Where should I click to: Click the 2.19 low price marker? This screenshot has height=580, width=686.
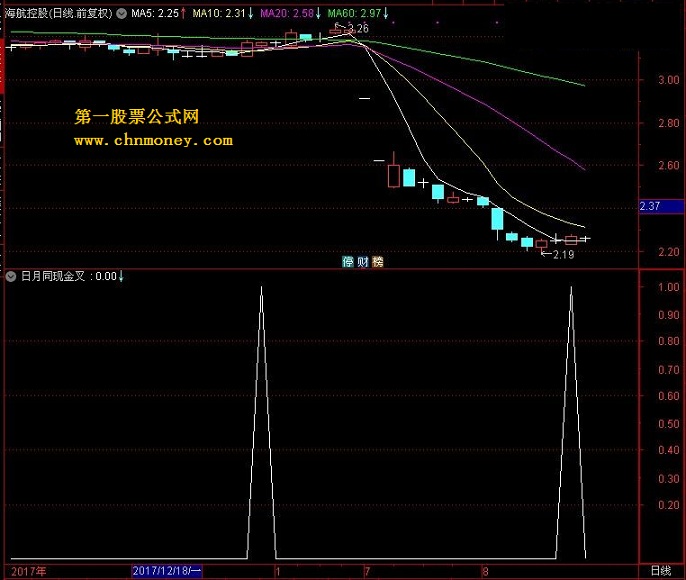(564, 255)
